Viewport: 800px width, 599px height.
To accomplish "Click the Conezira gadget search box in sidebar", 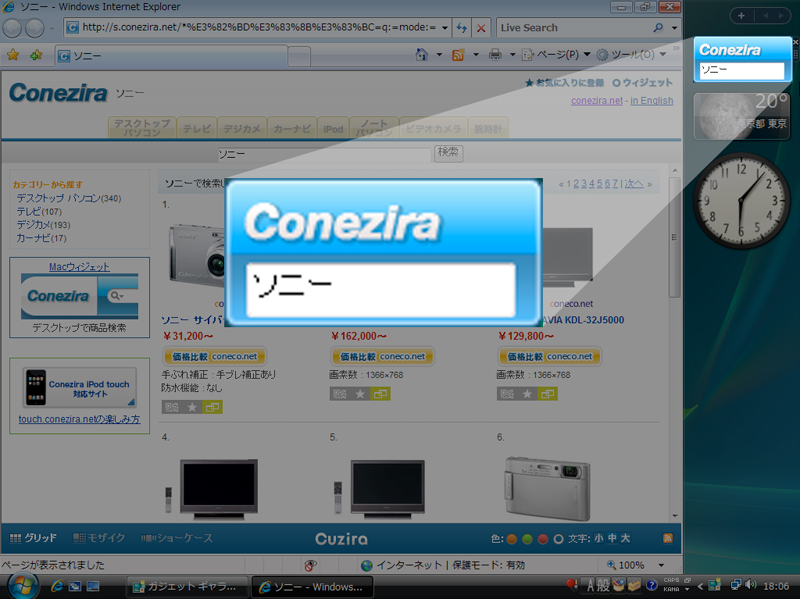I will tap(741, 70).
